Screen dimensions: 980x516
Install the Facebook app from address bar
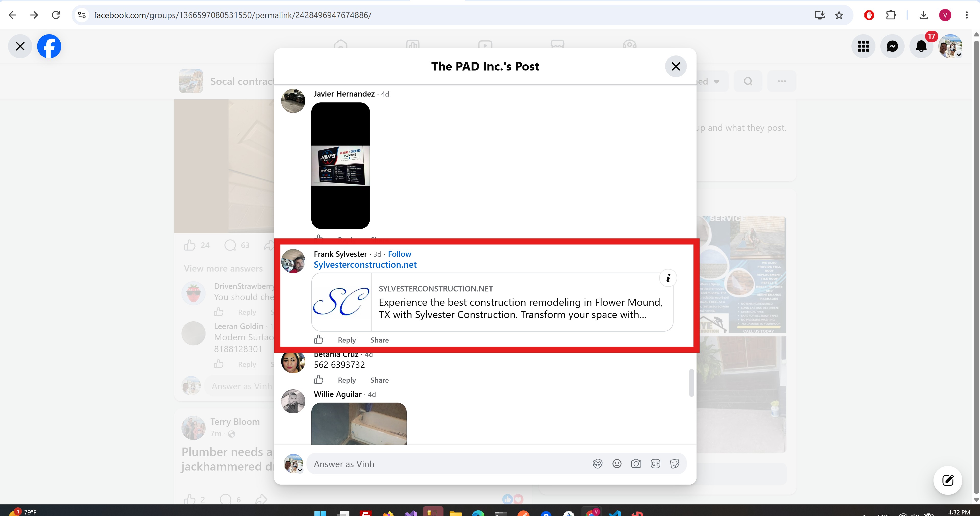pyautogui.click(x=819, y=15)
